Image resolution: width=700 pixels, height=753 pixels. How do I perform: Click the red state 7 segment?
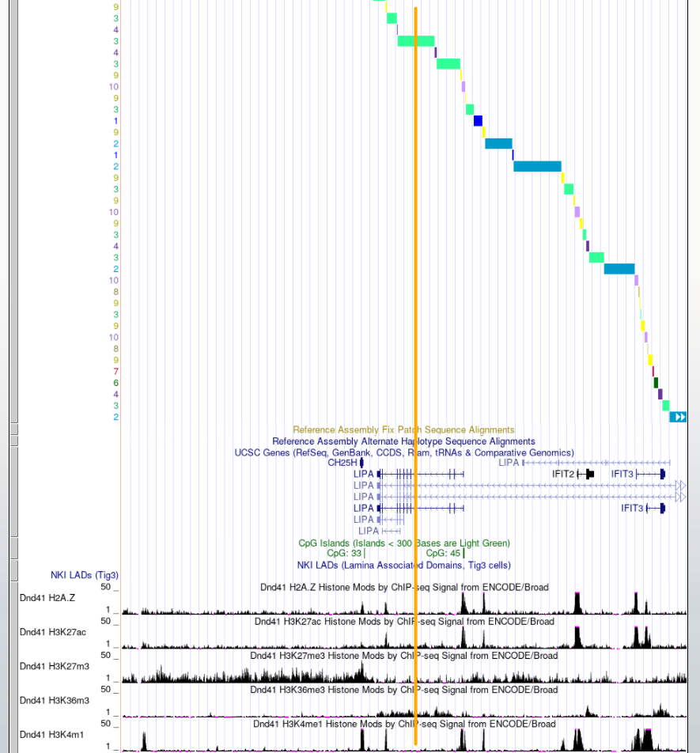click(x=653, y=371)
